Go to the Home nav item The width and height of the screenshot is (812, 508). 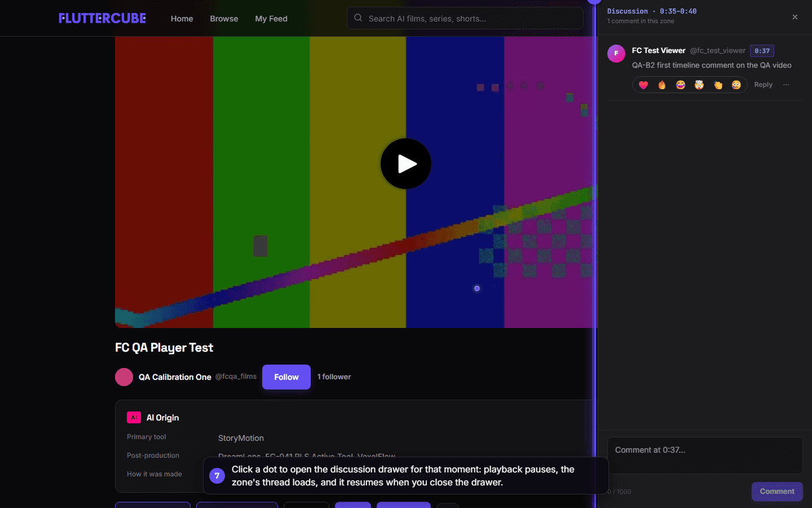point(182,19)
